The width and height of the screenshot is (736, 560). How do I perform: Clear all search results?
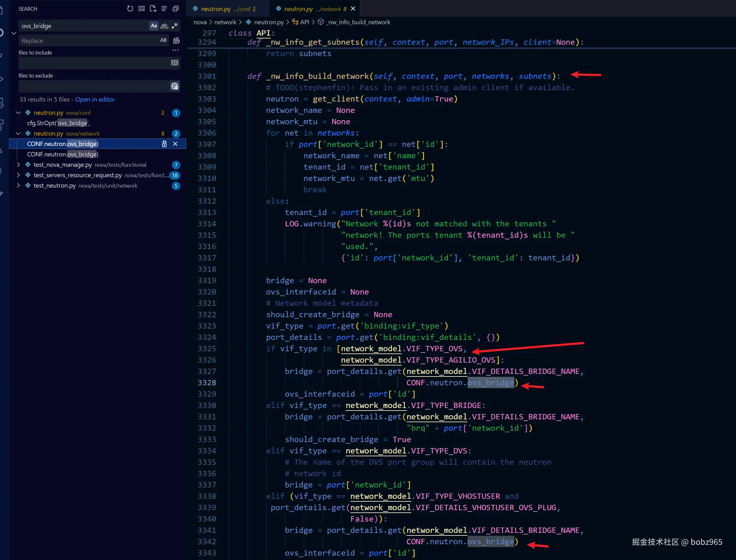[142, 9]
